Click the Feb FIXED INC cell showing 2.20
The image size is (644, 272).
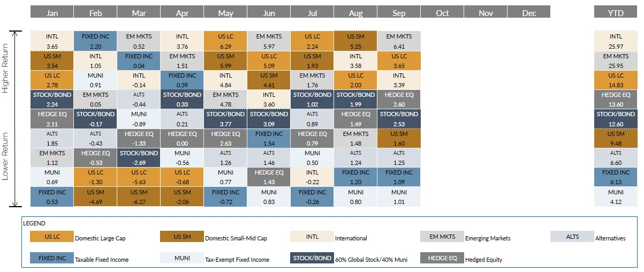click(x=95, y=41)
